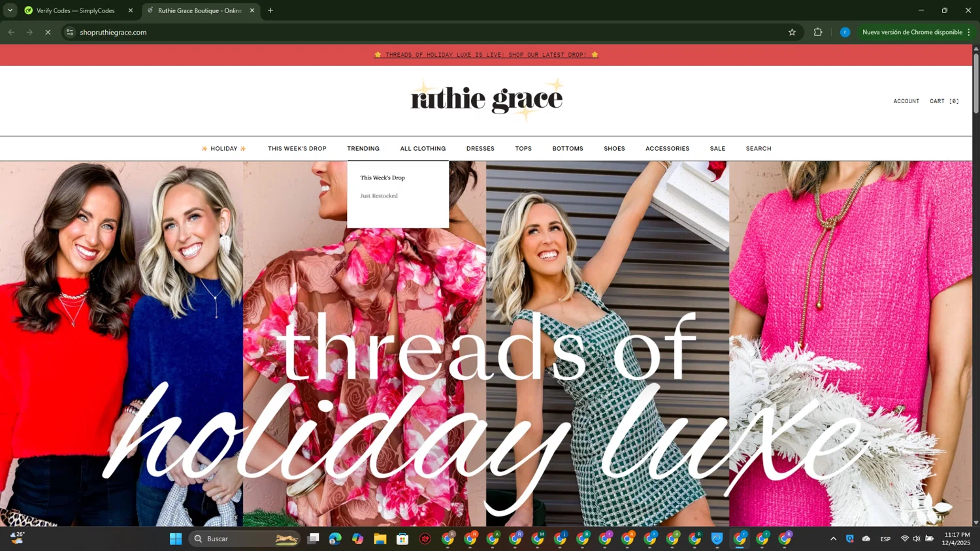Open Microsoft Store from the taskbar

tap(402, 539)
